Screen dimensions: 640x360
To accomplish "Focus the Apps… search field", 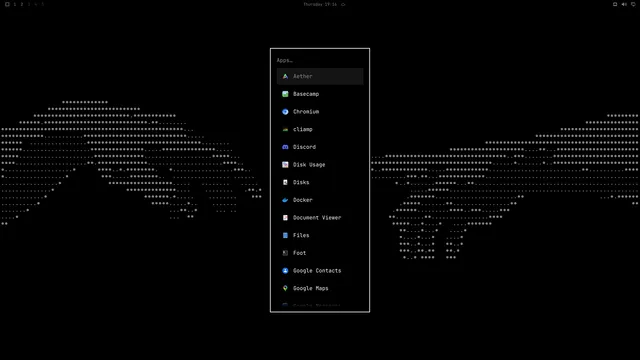I will click(x=320, y=60).
